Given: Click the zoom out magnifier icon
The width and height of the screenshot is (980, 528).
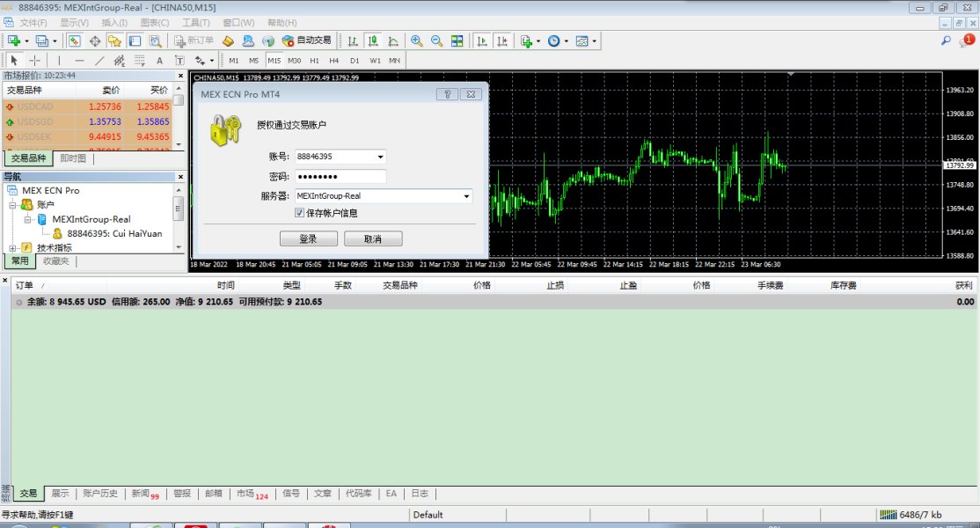Looking at the screenshot, I should [436, 40].
